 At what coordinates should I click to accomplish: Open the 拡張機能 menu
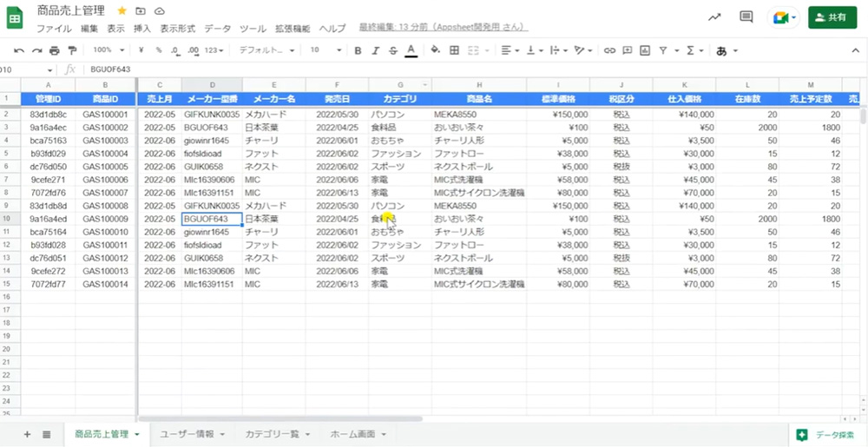tap(293, 29)
